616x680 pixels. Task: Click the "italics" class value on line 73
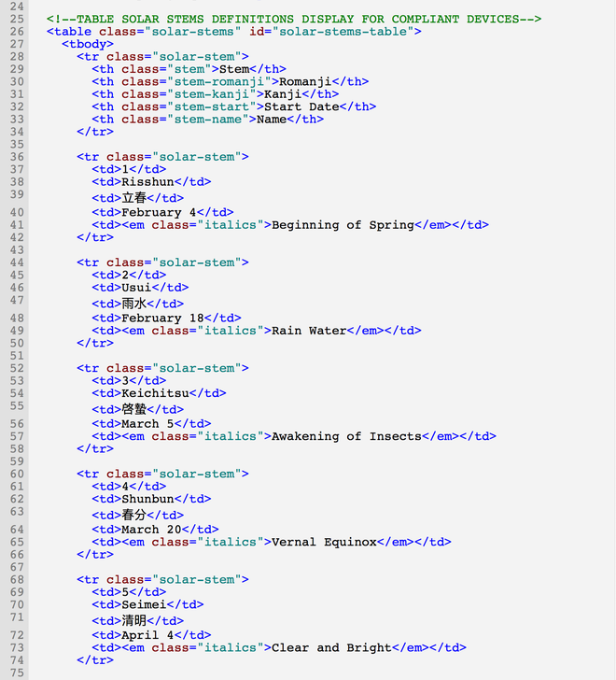pos(230,648)
